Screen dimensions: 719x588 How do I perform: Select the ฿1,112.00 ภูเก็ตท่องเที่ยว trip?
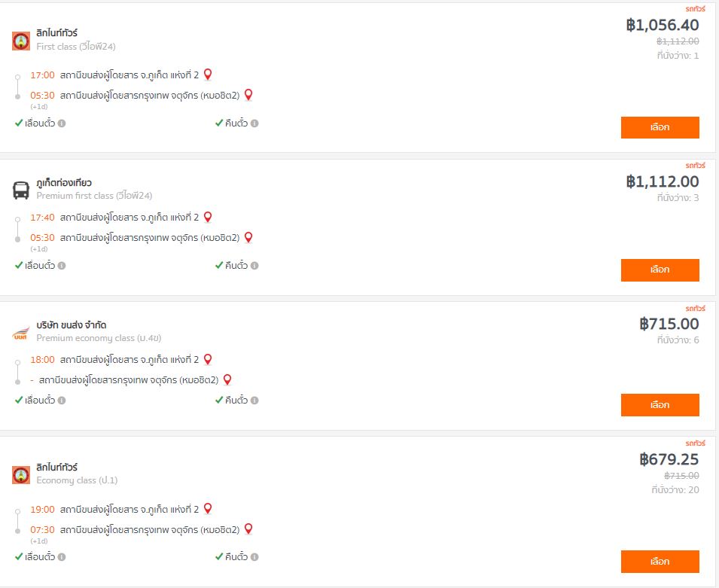(660, 270)
